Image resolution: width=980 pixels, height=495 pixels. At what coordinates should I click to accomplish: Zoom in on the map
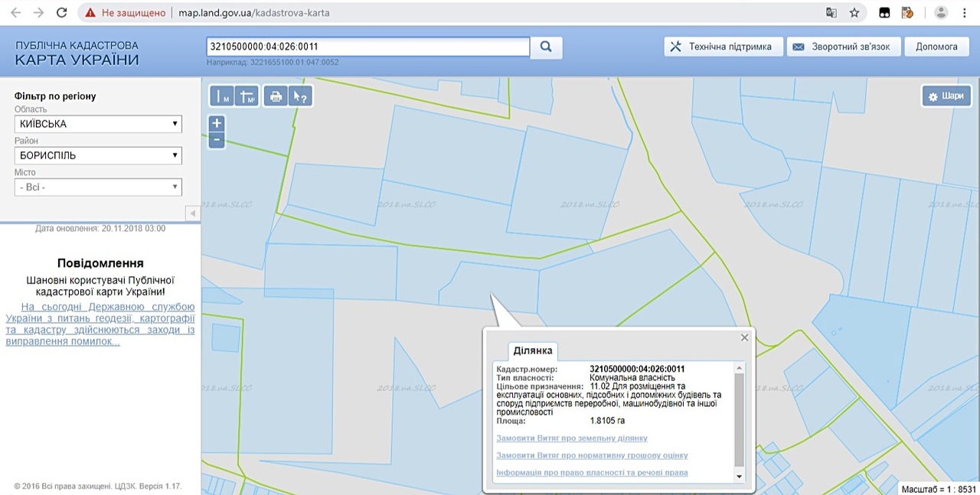tap(217, 123)
